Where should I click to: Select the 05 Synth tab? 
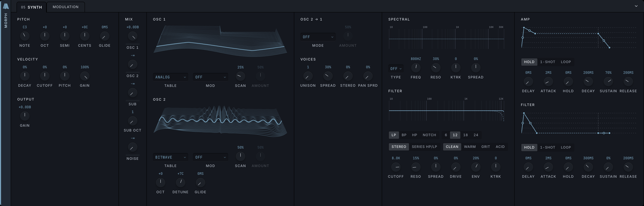[32, 7]
